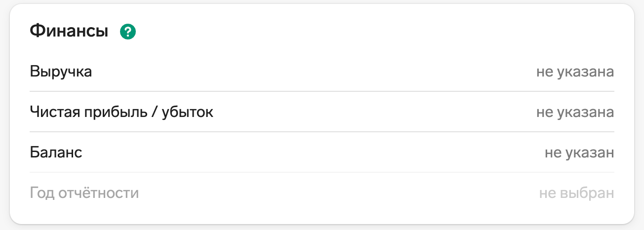
Task: Click the slash in Чистая прибыль / убыток
Action: (155, 113)
